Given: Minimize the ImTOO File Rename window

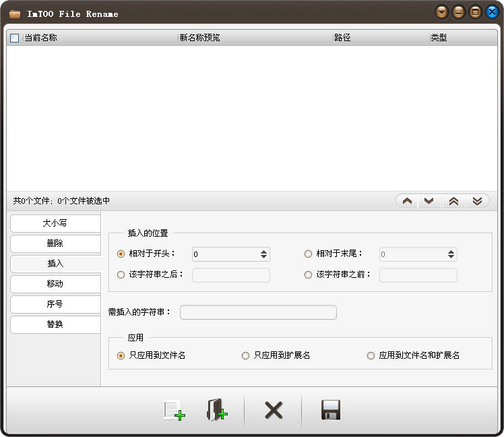Looking at the screenshot, I should (458, 13).
